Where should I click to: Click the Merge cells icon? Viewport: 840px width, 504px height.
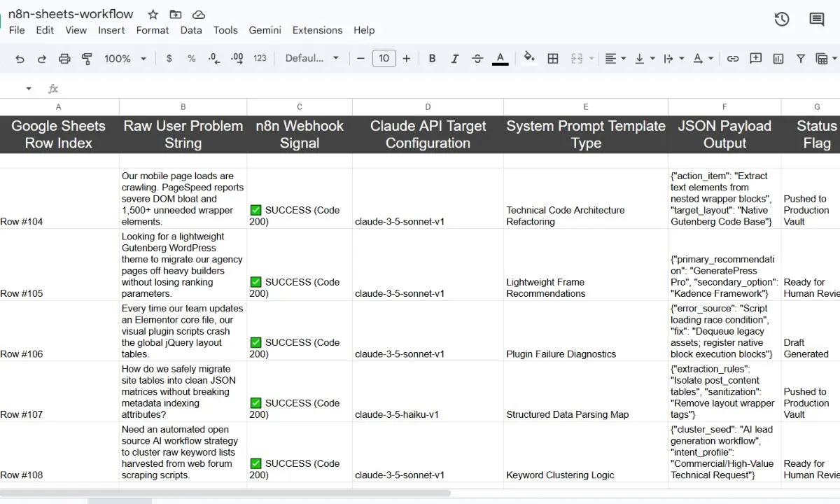[x=577, y=59]
